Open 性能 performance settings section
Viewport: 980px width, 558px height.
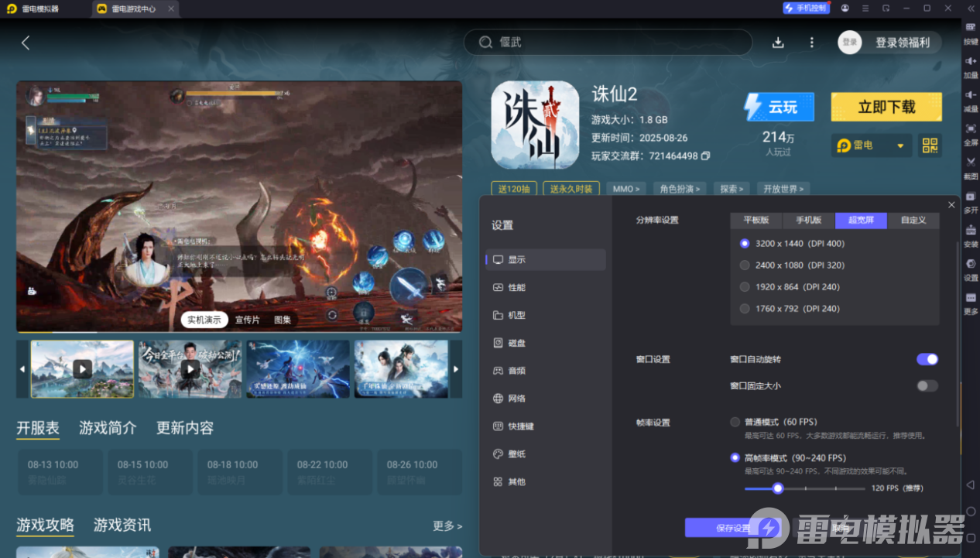click(x=546, y=287)
